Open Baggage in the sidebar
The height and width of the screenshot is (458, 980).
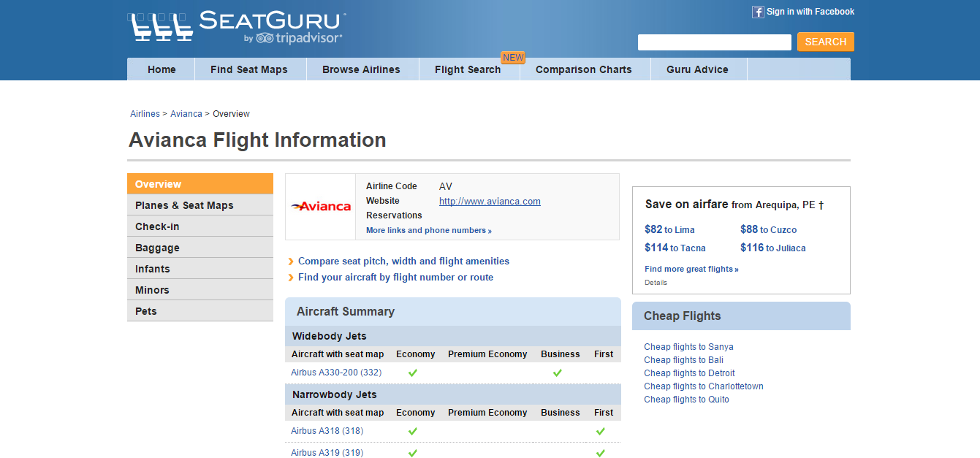pyautogui.click(x=200, y=248)
